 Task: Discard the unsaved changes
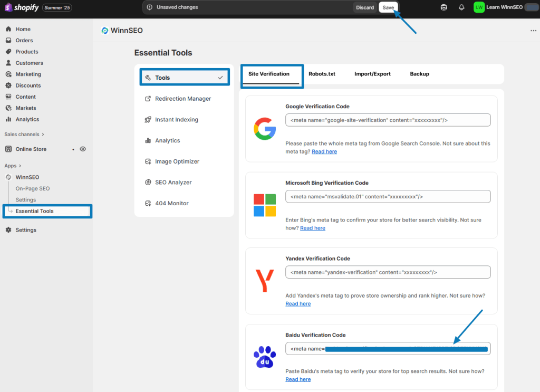click(x=365, y=7)
